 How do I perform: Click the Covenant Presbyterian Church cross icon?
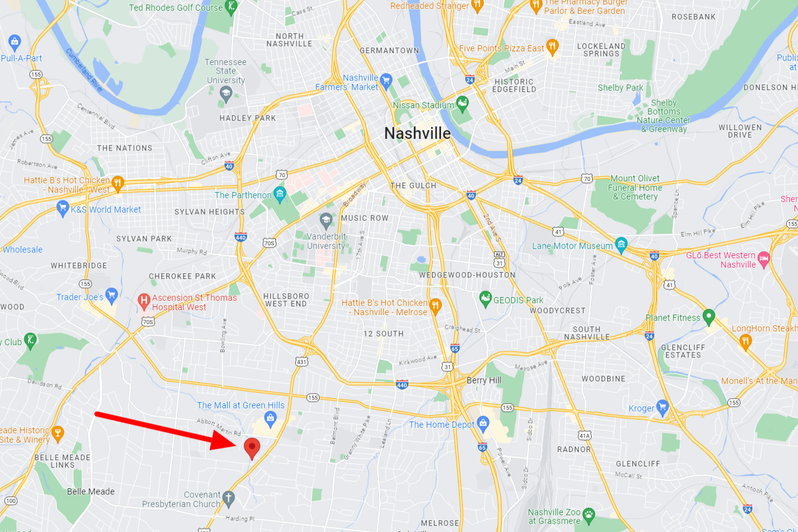point(229,498)
